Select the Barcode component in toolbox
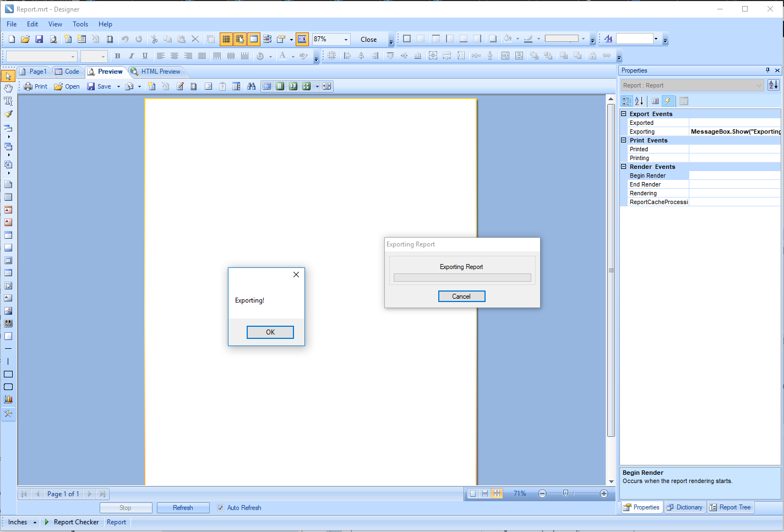784x532 pixels. [x=8, y=323]
